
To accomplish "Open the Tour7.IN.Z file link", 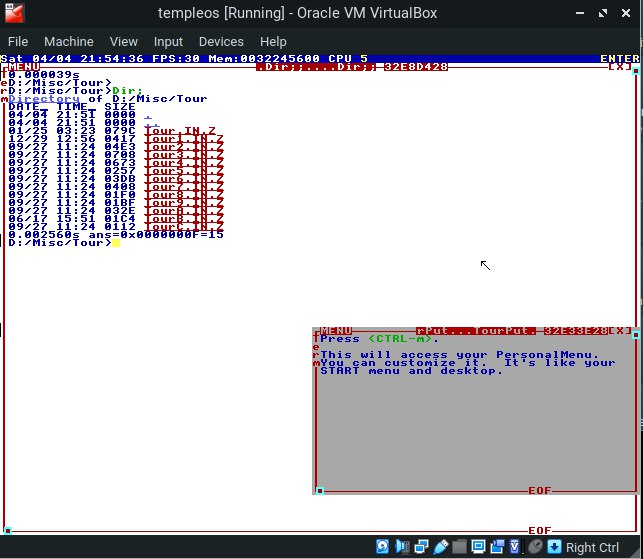I will coord(184,187).
